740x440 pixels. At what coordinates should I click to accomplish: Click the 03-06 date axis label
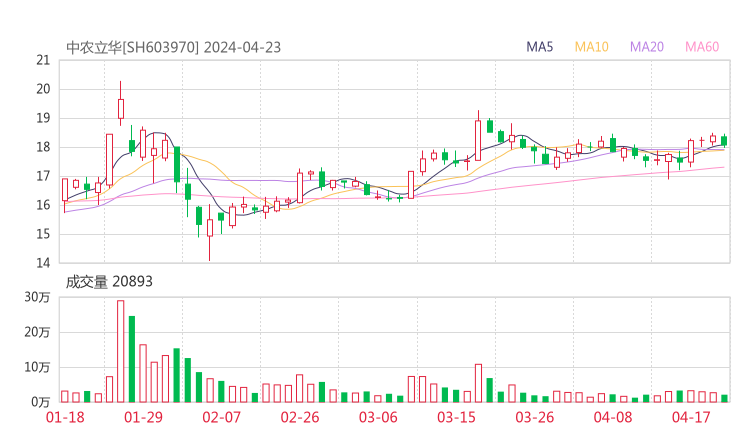[378, 417]
